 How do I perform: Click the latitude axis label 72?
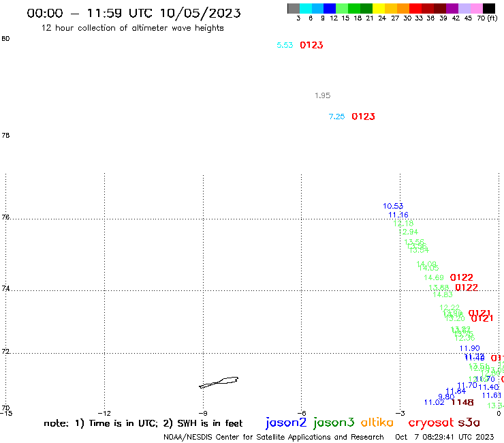coord(5,351)
